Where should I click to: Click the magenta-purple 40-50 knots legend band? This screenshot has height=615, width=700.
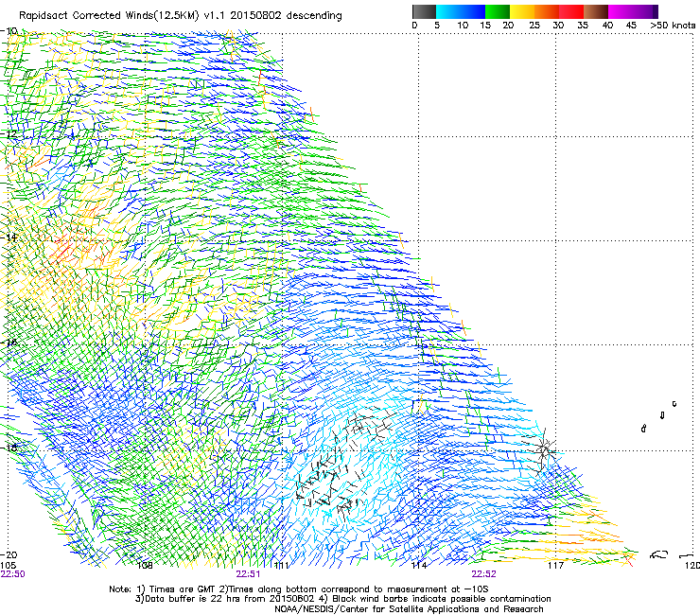633,11
